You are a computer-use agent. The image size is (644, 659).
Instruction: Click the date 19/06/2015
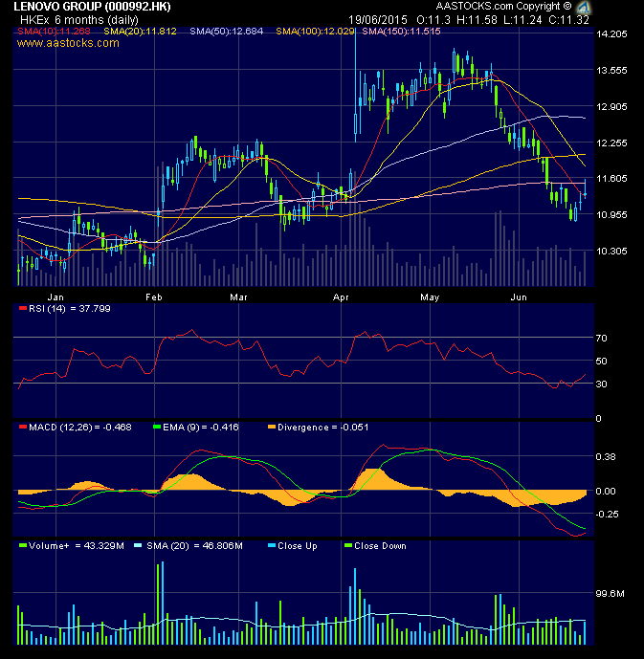(x=377, y=20)
